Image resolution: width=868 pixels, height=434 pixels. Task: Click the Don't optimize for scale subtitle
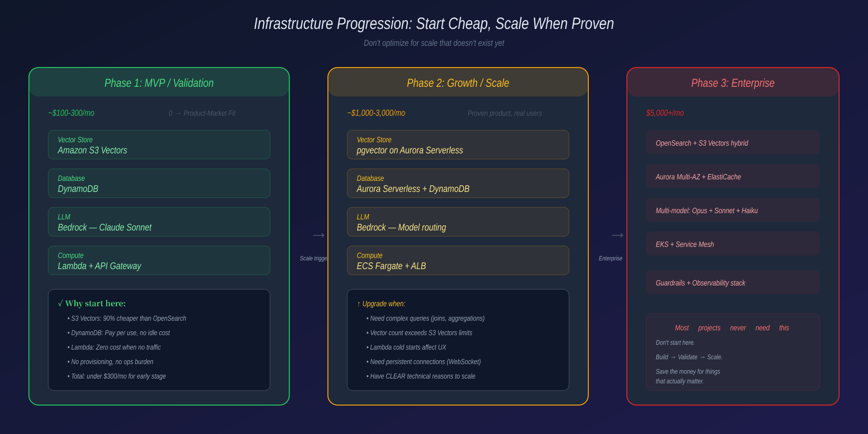434,43
